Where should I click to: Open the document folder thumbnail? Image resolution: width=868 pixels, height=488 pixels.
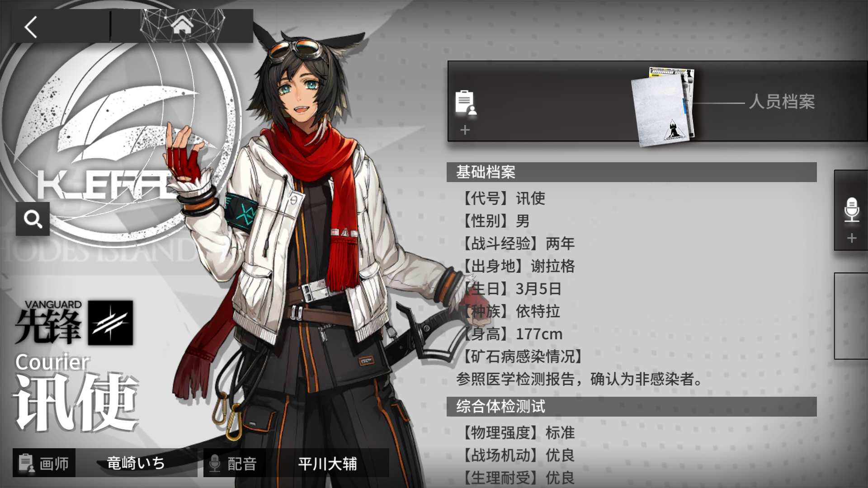pyautogui.click(x=663, y=107)
